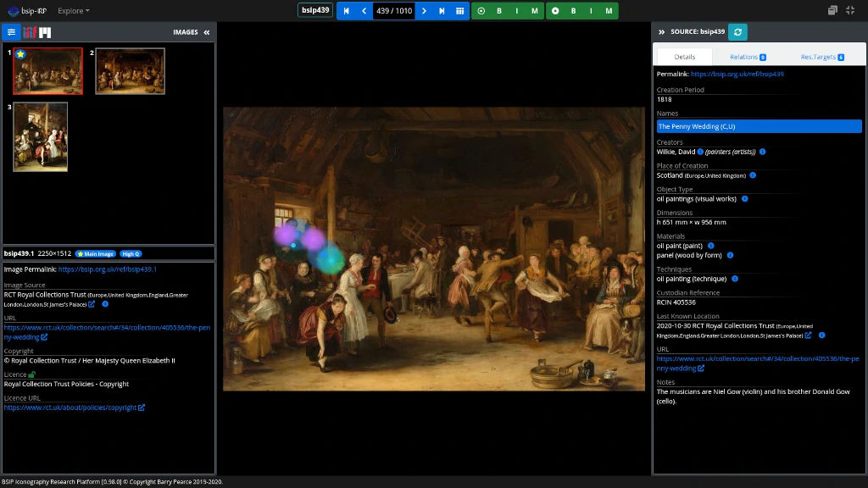This screenshot has width=868, height=488.
Task: Click the bsip-IRP logo
Action: coord(27,10)
